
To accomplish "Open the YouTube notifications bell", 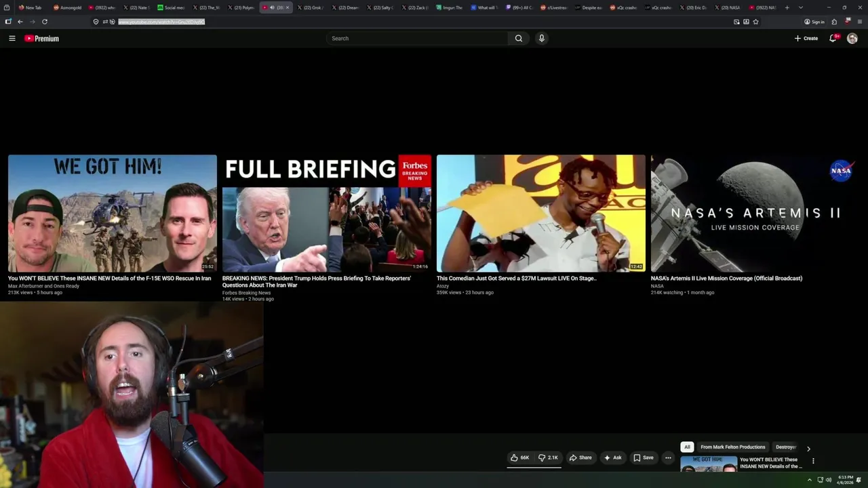I will click(833, 39).
